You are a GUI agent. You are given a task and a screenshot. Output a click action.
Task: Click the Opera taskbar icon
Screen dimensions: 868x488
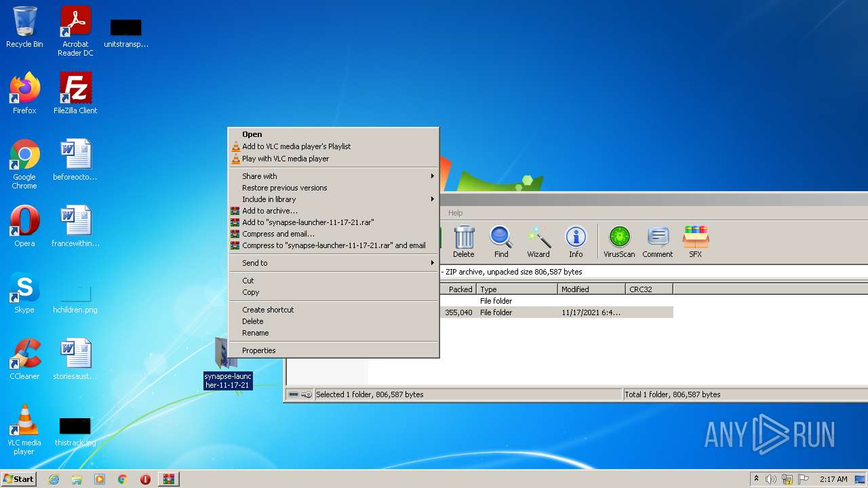click(x=145, y=479)
